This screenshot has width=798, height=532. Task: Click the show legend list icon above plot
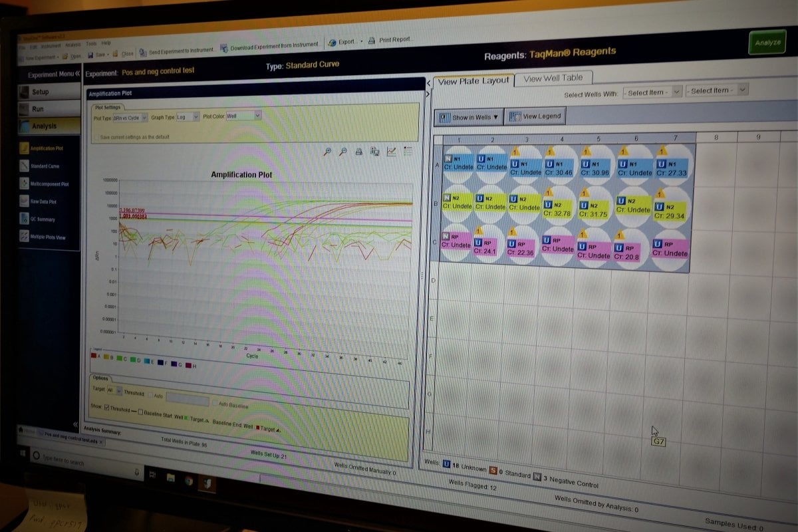[408, 152]
